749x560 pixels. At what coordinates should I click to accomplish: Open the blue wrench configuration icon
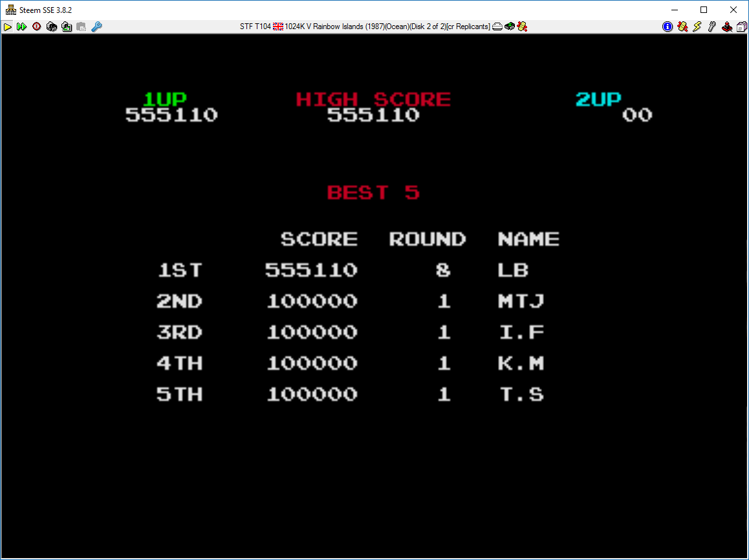pyautogui.click(x=96, y=27)
